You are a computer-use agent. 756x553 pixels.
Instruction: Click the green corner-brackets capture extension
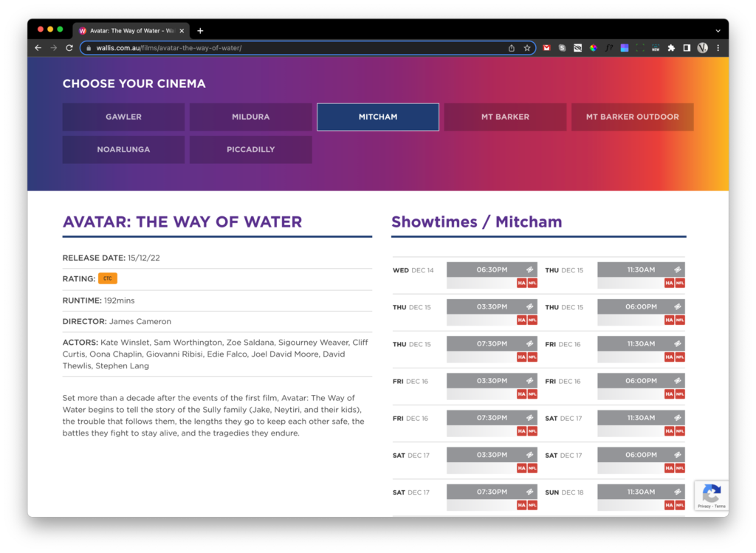click(640, 48)
